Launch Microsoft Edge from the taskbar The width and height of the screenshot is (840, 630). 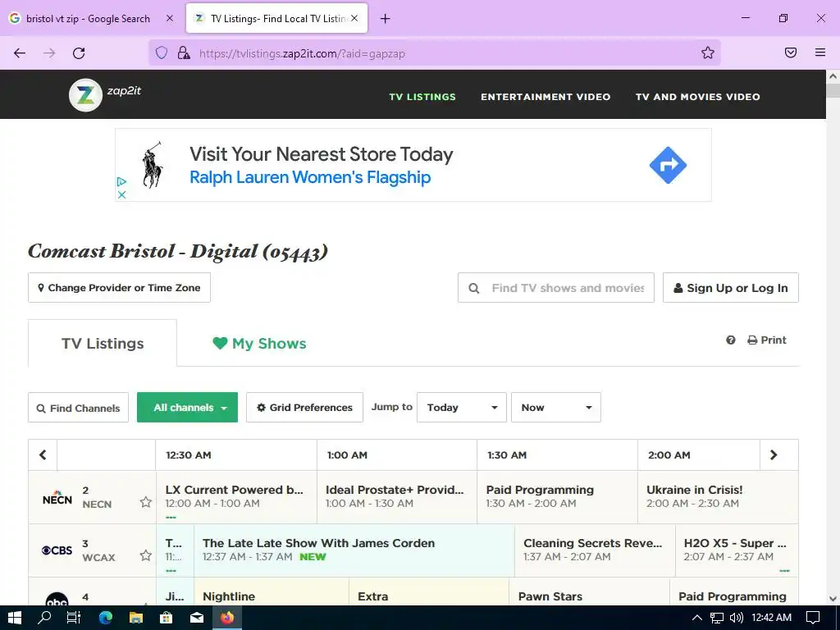106,618
